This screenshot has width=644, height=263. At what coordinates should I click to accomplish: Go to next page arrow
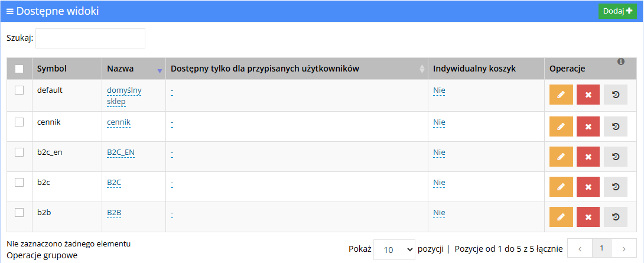pyautogui.click(x=624, y=249)
